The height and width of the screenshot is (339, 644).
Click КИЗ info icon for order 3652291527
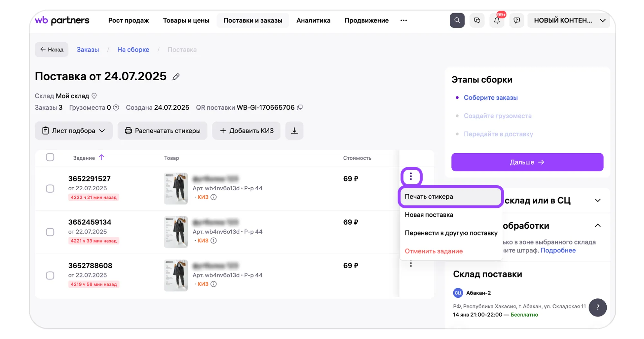(214, 197)
